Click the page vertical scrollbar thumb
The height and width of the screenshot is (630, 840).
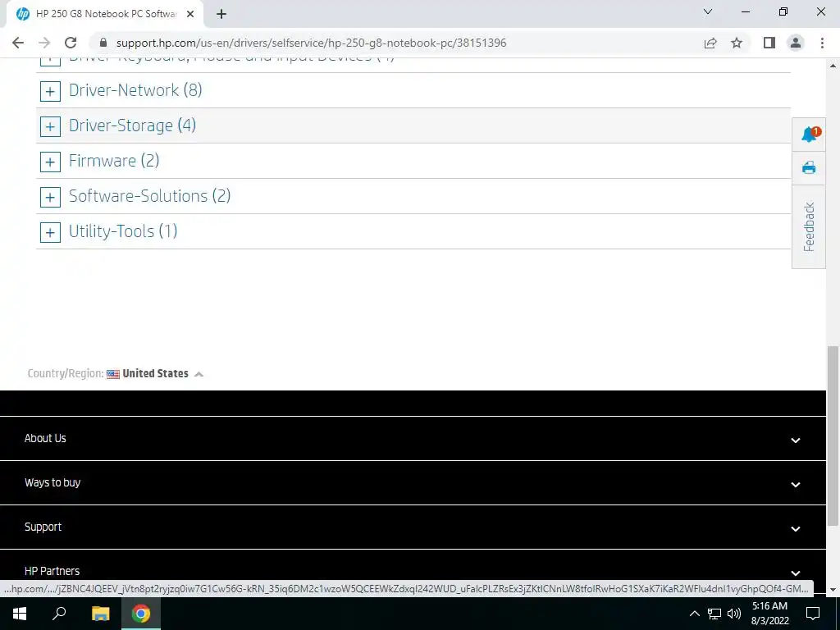833,436
